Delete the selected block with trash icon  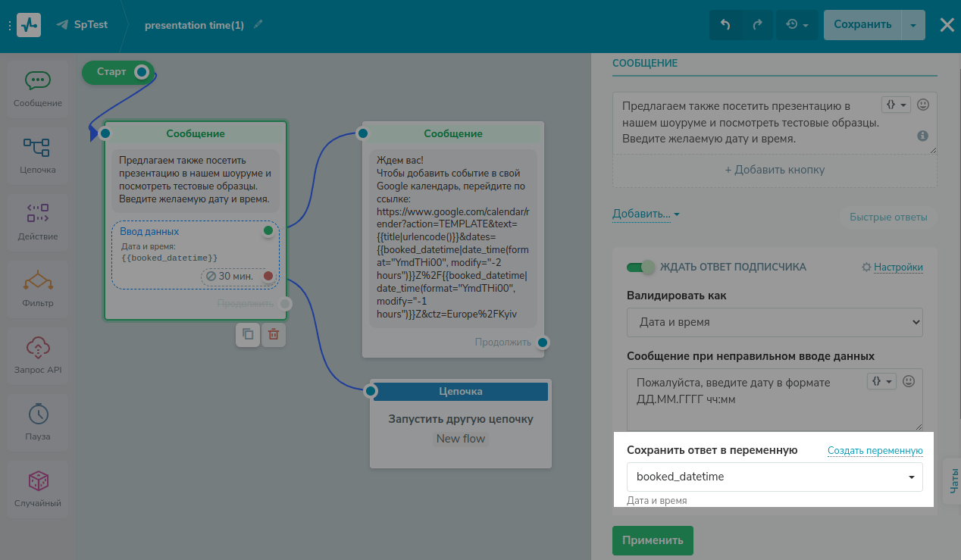(274, 334)
